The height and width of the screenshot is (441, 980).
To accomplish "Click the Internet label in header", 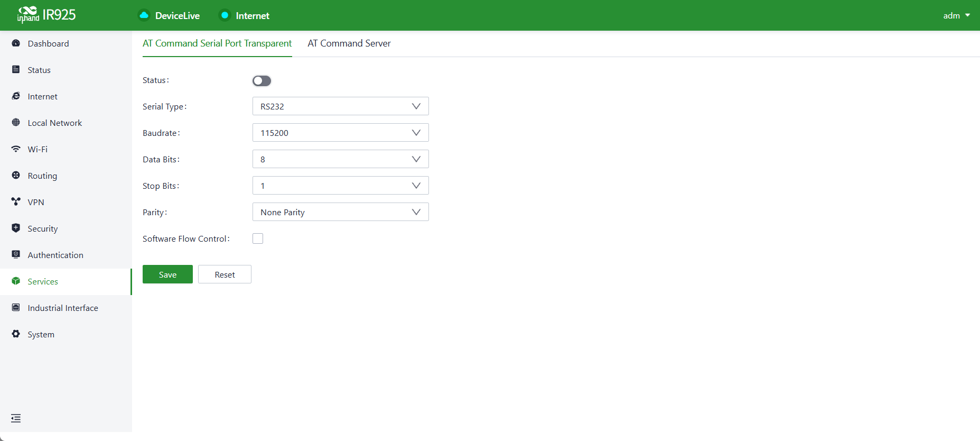I will 253,16.
